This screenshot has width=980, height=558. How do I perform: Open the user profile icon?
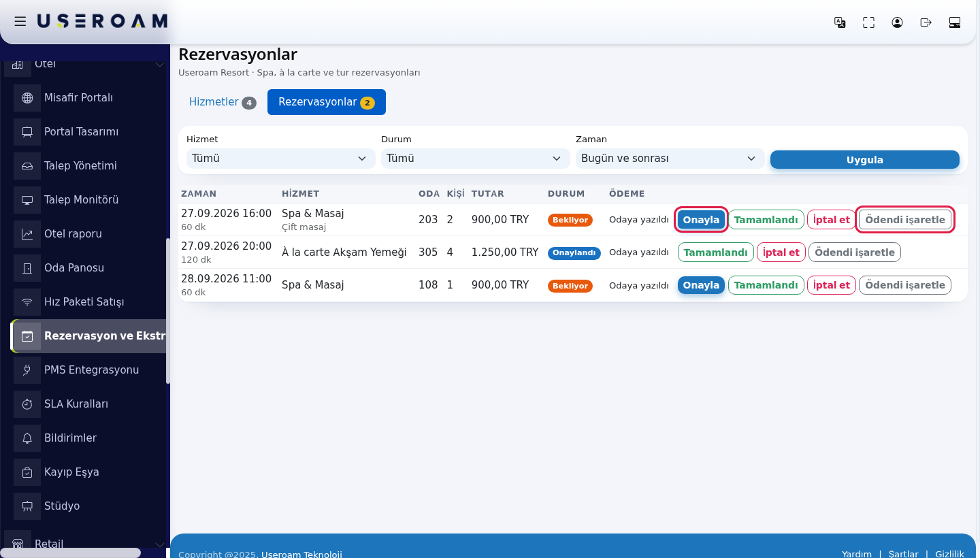[x=897, y=22]
